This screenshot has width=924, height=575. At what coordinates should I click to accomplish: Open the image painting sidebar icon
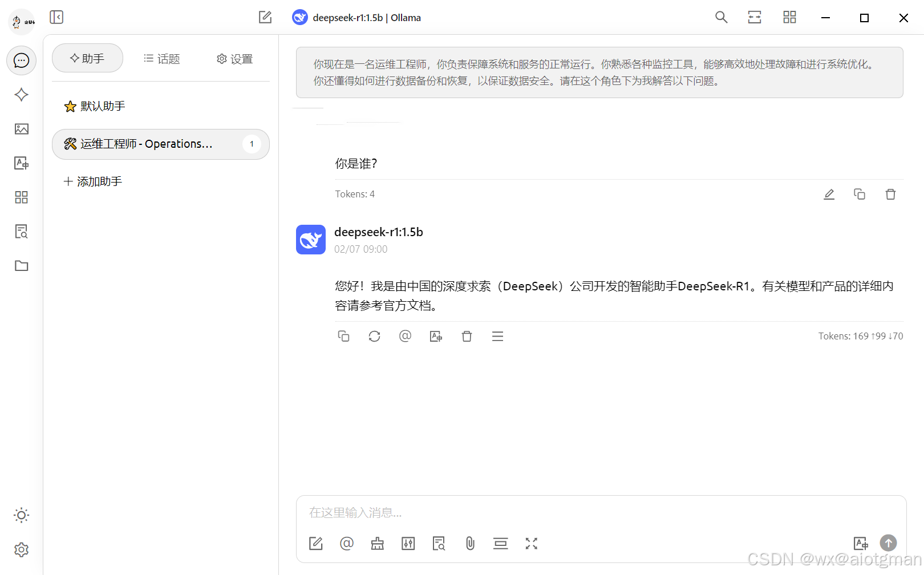click(x=22, y=129)
